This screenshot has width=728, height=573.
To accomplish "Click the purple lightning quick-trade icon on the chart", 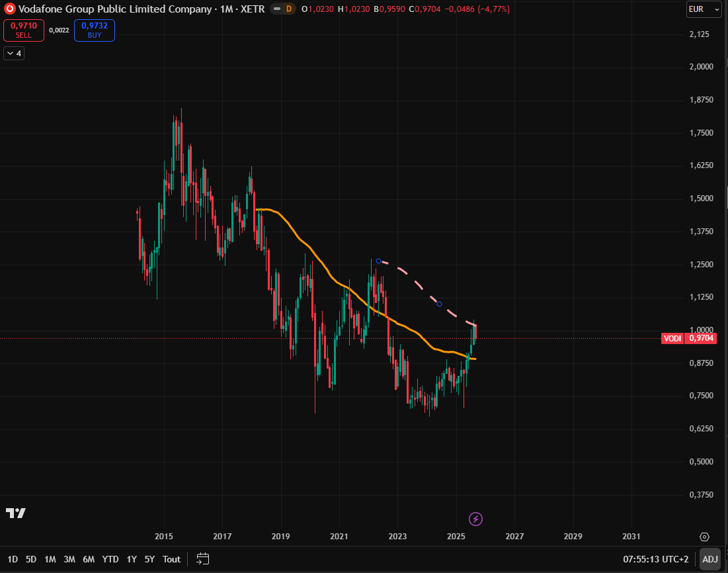I will (x=477, y=519).
